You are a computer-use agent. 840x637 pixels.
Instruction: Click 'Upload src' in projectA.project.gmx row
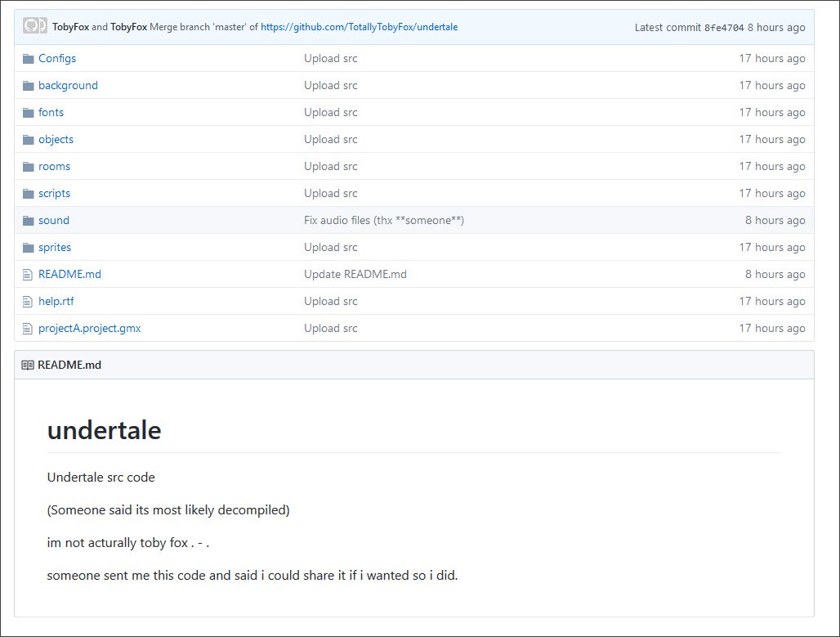331,328
